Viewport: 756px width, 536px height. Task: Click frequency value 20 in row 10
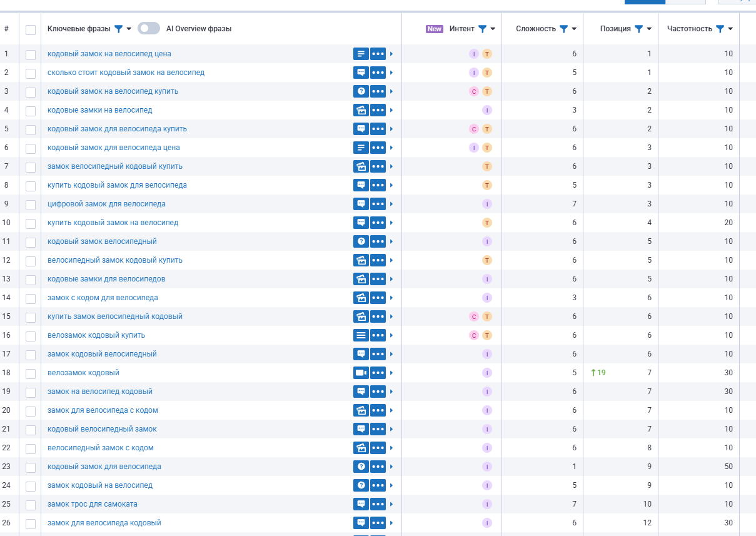tap(728, 223)
